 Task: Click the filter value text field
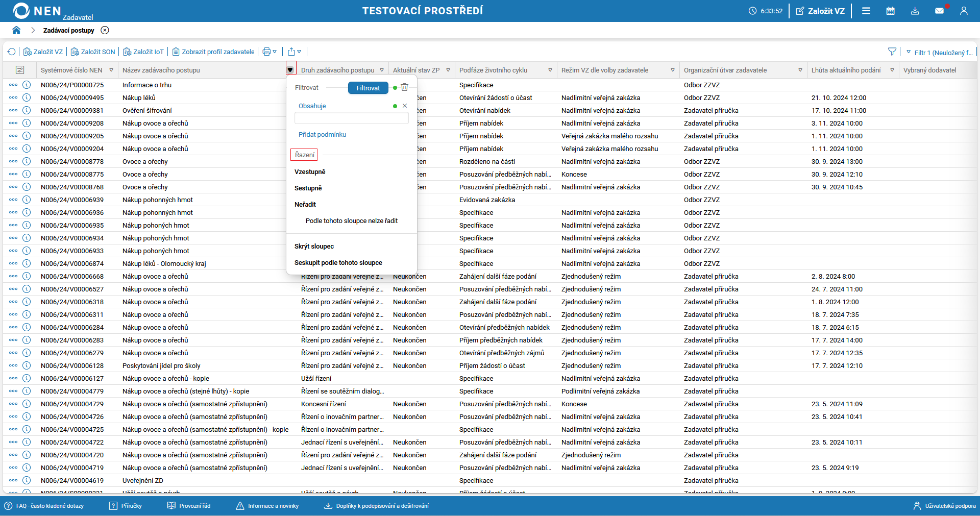(x=352, y=118)
